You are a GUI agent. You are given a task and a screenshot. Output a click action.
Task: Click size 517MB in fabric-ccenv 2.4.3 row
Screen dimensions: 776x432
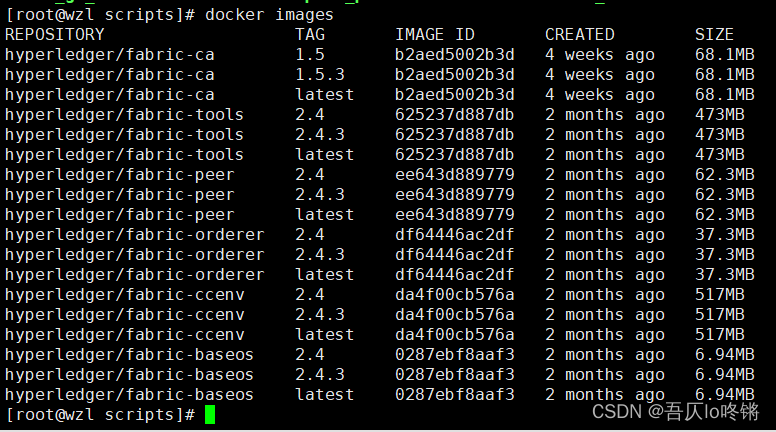[x=720, y=315]
